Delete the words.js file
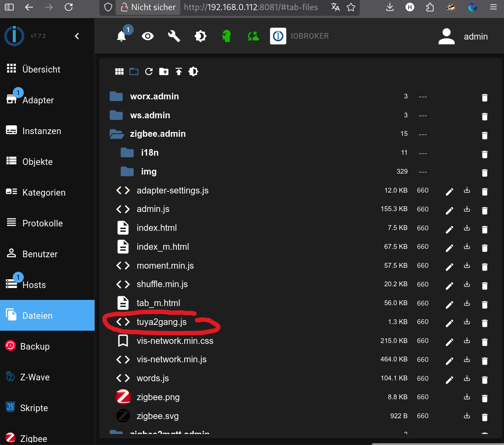Image resolution: width=504 pixels, height=445 pixels. [485, 379]
